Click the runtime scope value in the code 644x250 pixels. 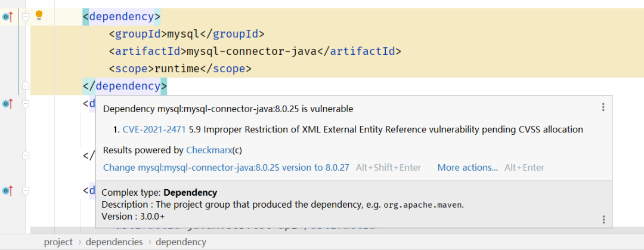[177, 69]
